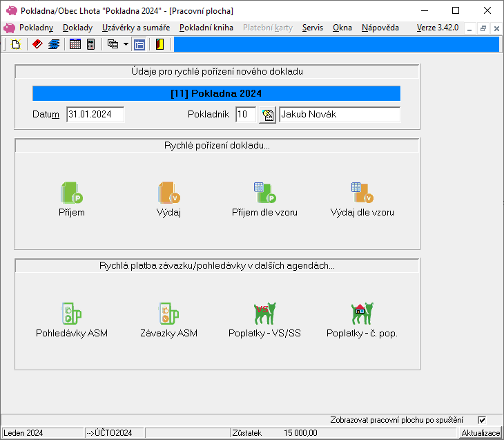The width and height of the screenshot is (504, 440).
Task: Expand the windows list dropdown arrow
Action: 126,44
